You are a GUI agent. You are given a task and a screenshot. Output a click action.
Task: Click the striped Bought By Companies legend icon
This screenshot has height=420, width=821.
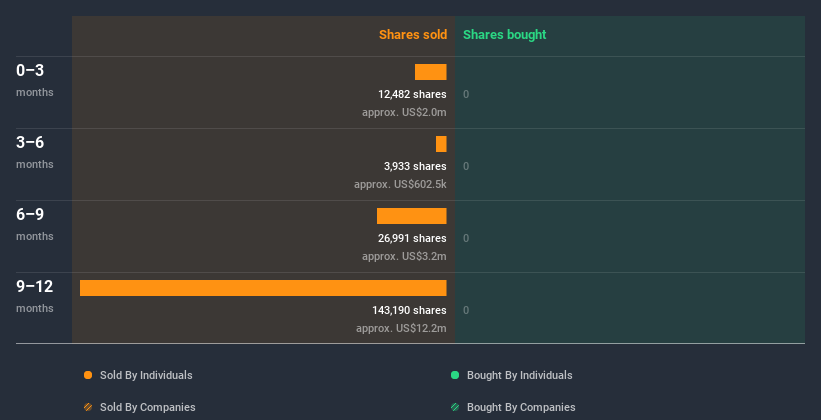coord(455,407)
